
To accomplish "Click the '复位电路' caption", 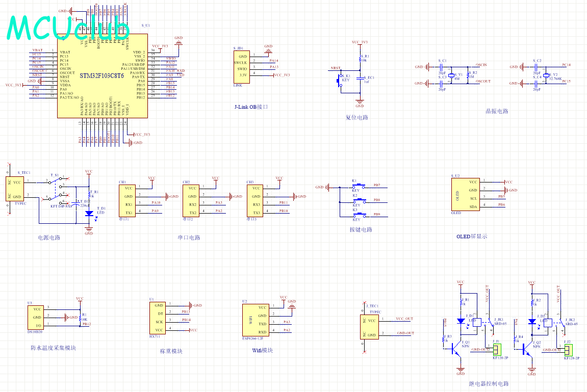I will tap(357, 117).
